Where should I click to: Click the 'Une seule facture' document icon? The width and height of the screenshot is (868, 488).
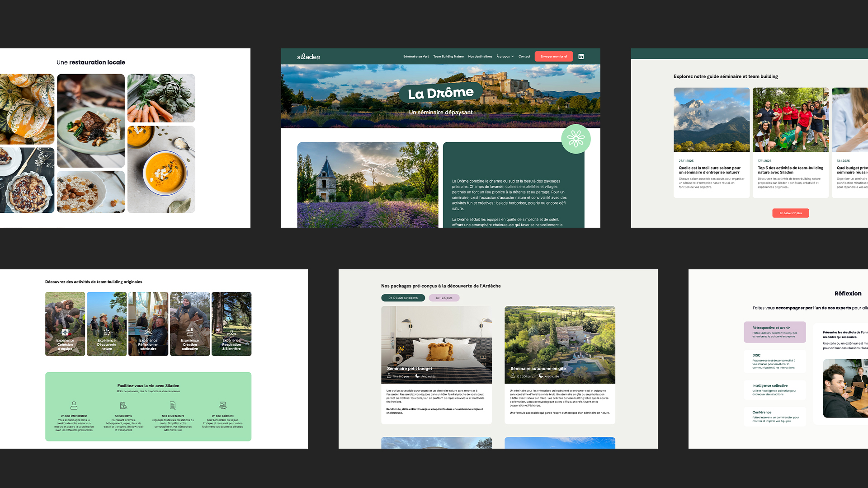(x=173, y=405)
